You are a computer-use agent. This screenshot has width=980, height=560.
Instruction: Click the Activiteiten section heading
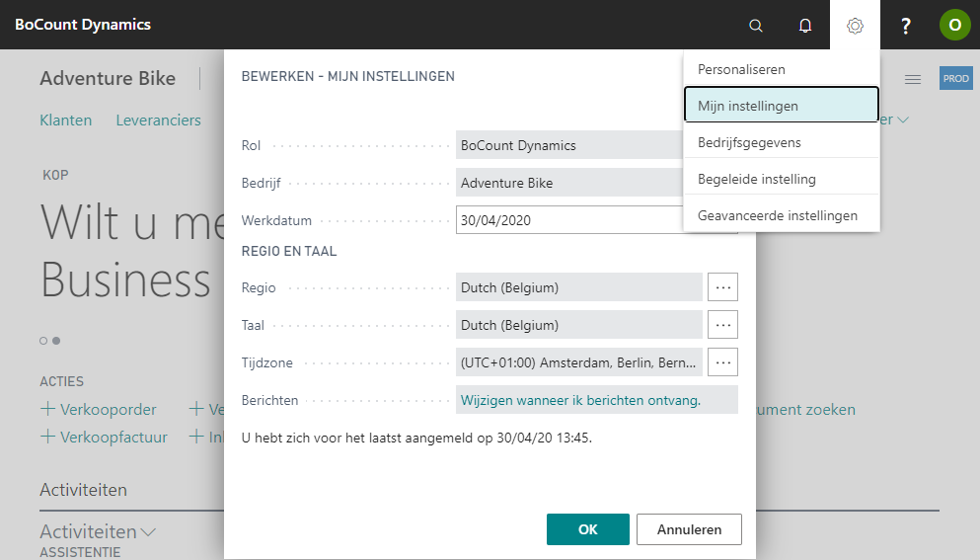(83, 489)
